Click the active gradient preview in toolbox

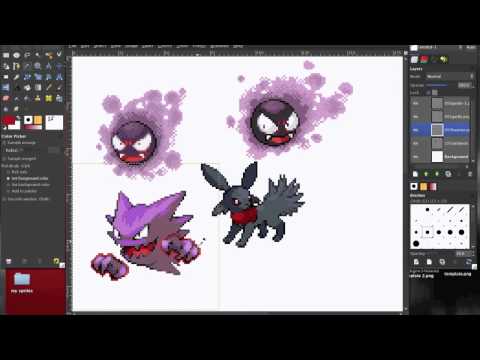(x=32, y=127)
